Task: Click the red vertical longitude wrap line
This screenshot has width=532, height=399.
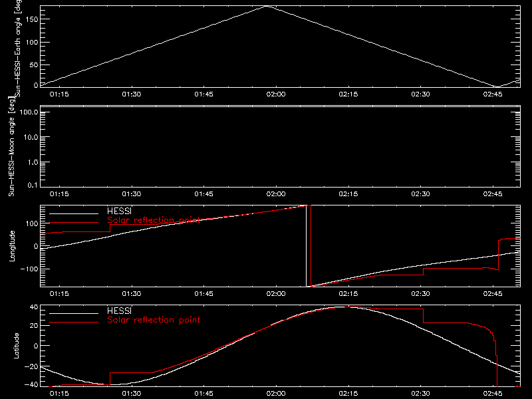Action: (311, 246)
